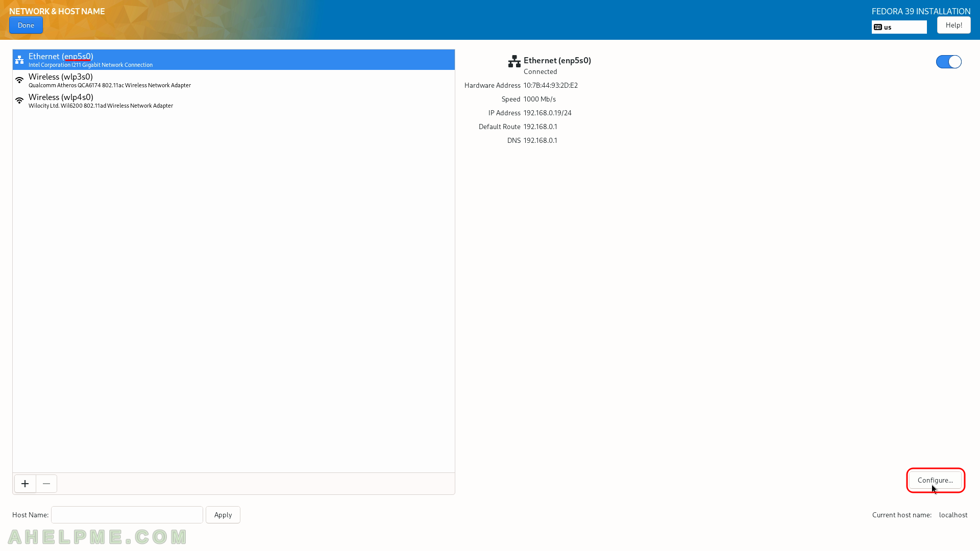Click the NETWORK & HOST NAME title
This screenshot has width=980, height=551.
tap(57, 11)
